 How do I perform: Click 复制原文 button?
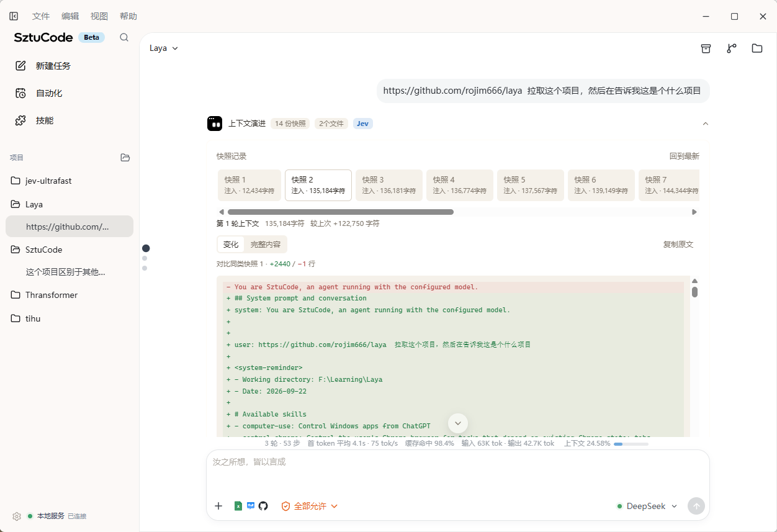point(678,245)
